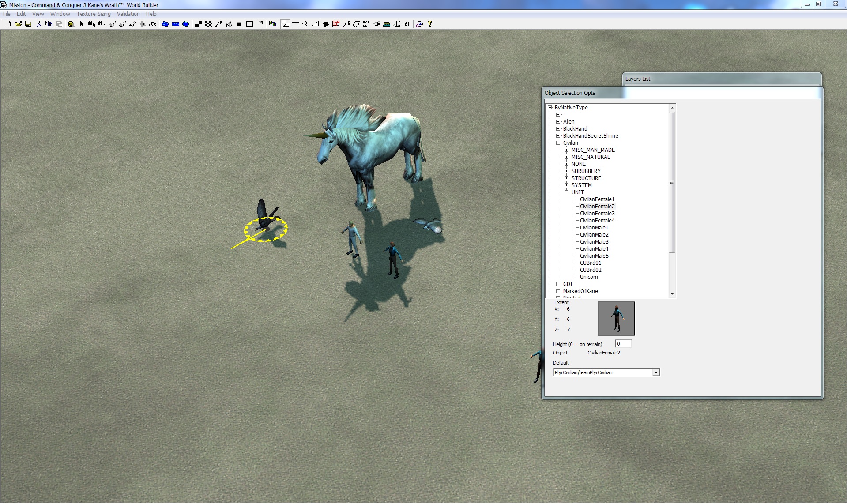This screenshot has width=847, height=504.
Task: Select the arrow pointer selection tool
Action: (82, 24)
